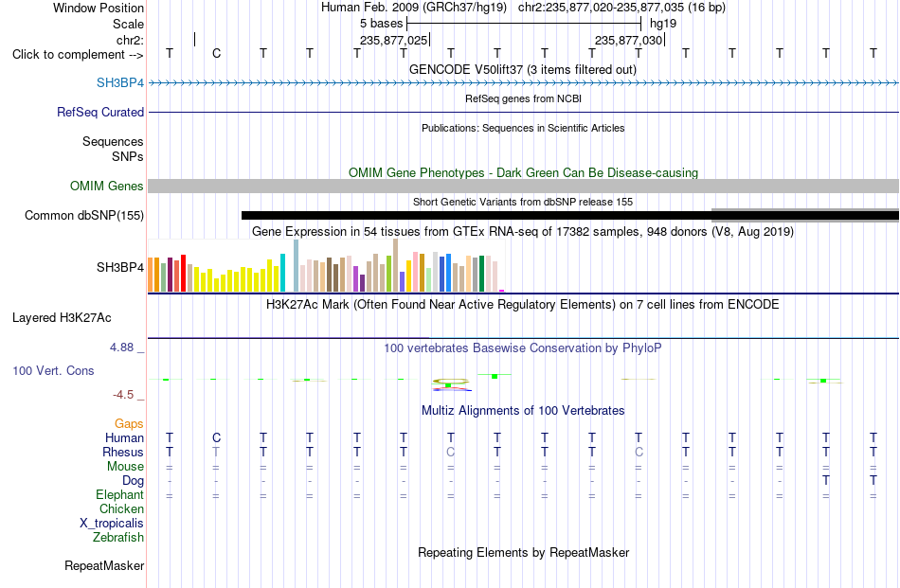Click the Human species label

(124, 437)
